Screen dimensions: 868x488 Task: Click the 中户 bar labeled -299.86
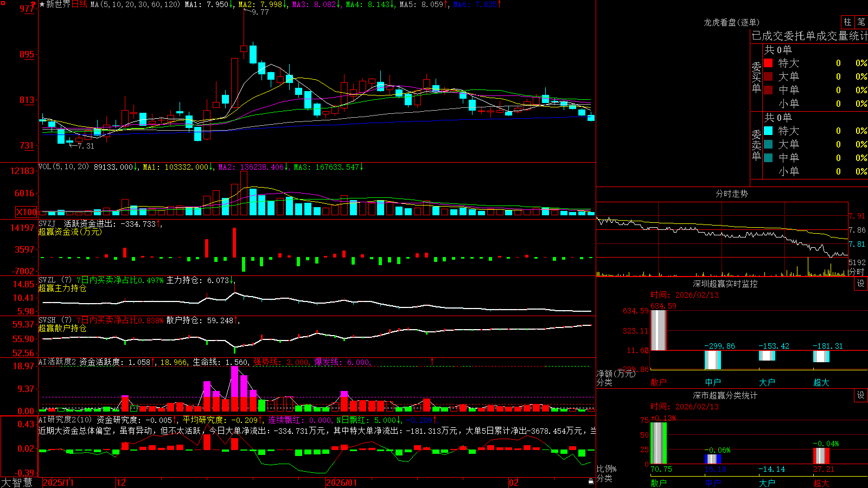click(713, 360)
